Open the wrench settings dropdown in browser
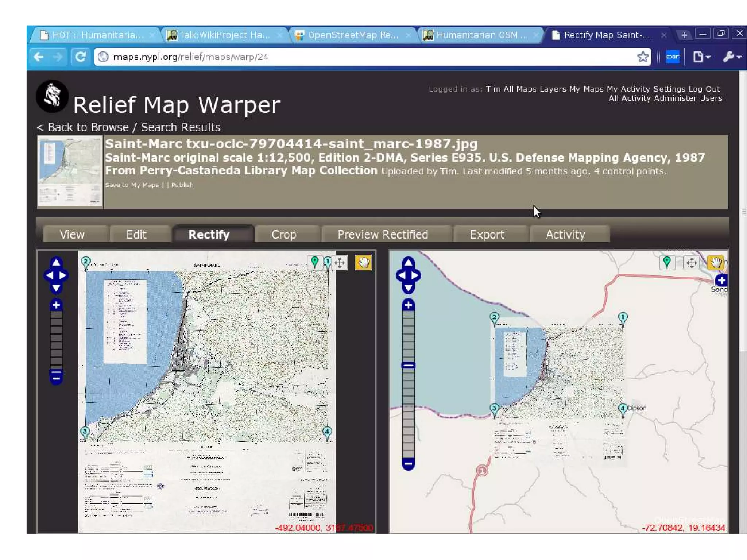Screen dimensions: 747x560 click(x=732, y=57)
